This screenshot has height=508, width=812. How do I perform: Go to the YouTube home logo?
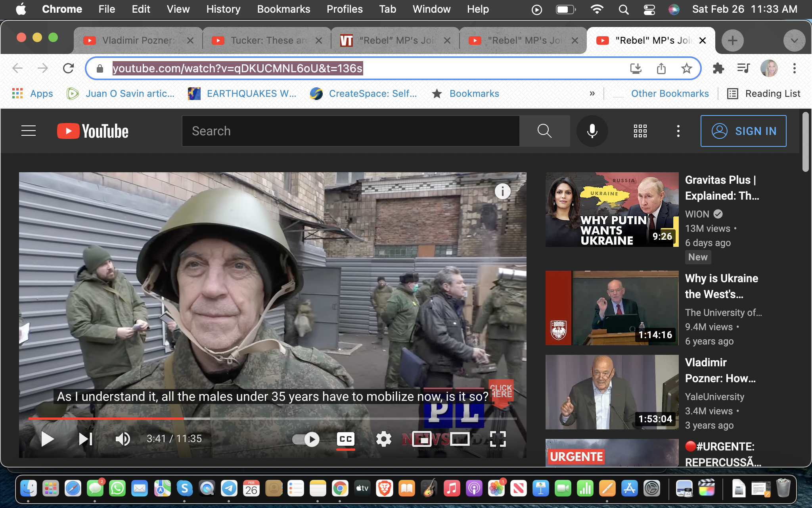[93, 131]
